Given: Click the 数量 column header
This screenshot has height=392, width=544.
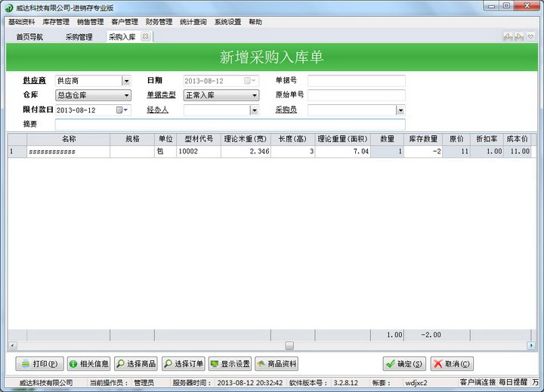Looking at the screenshot, I should [x=387, y=139].
